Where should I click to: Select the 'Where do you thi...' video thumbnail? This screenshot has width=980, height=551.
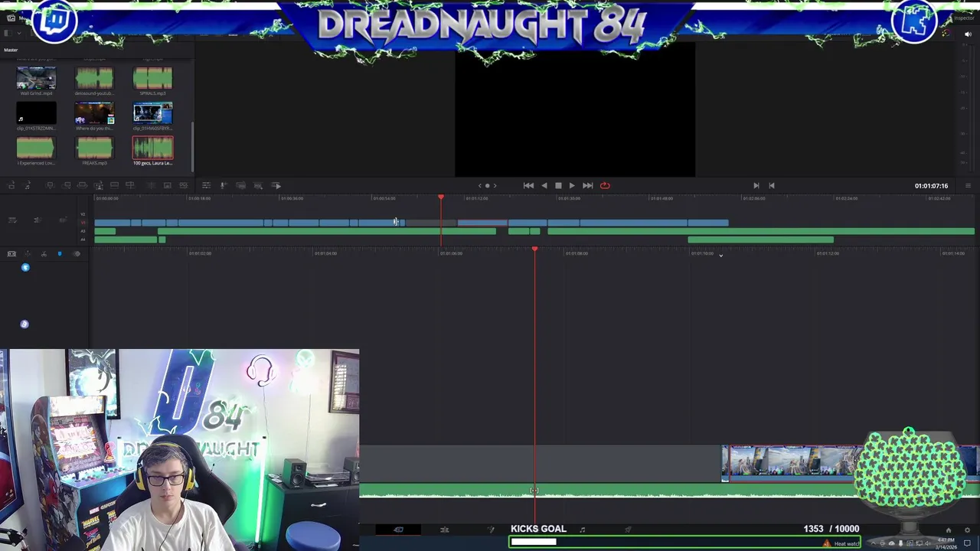pos(94,113)
